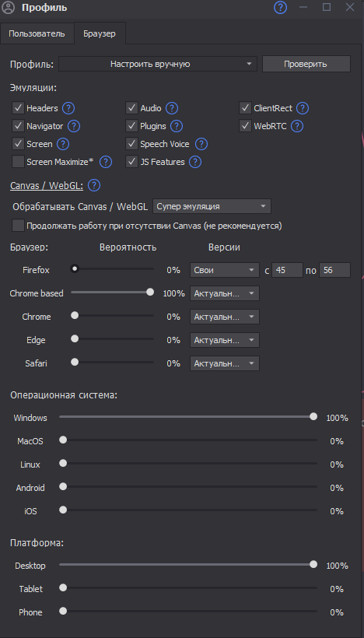Toggle the Audio checkbox

click(x=131, y=108)
